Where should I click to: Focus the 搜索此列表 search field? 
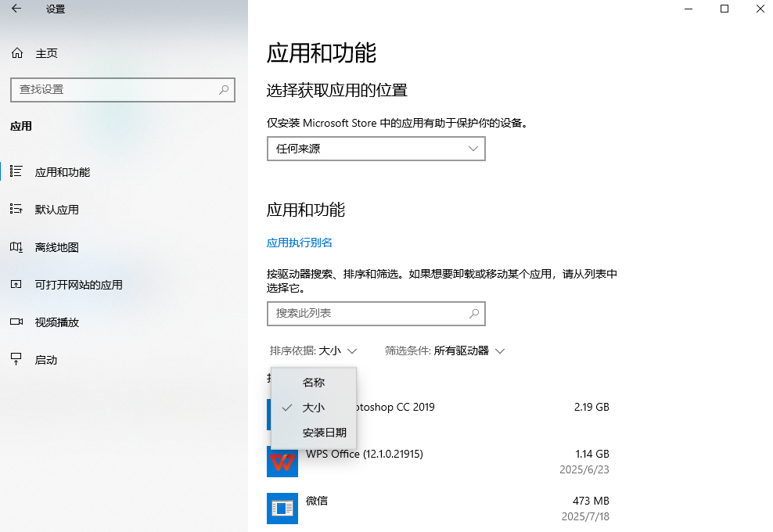(x=376, y=314)
